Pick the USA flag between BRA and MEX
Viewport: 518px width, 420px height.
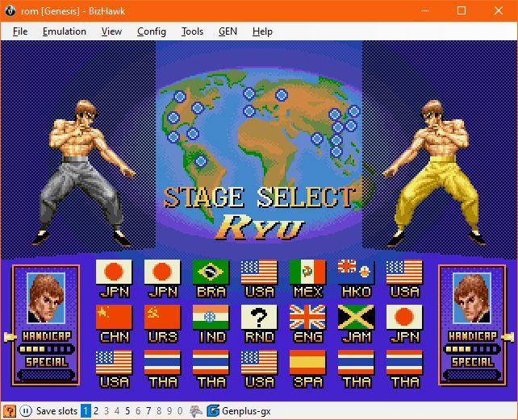pyautogui.click(x=259, y=272)
